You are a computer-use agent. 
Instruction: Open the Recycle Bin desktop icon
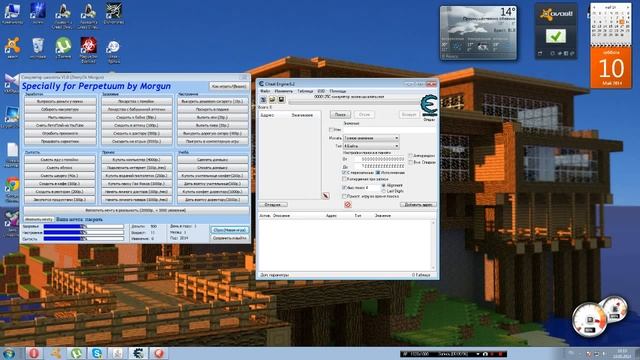(38, 48)
